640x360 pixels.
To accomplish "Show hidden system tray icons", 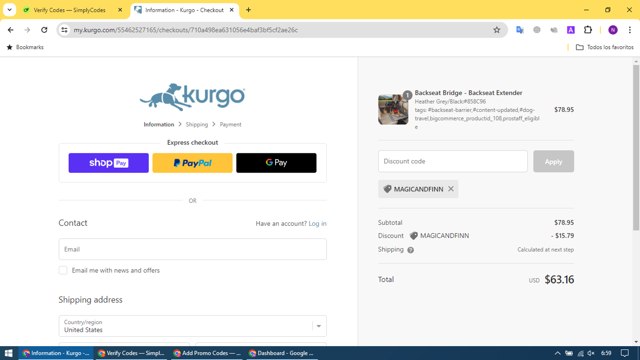I will click(557, 353).
